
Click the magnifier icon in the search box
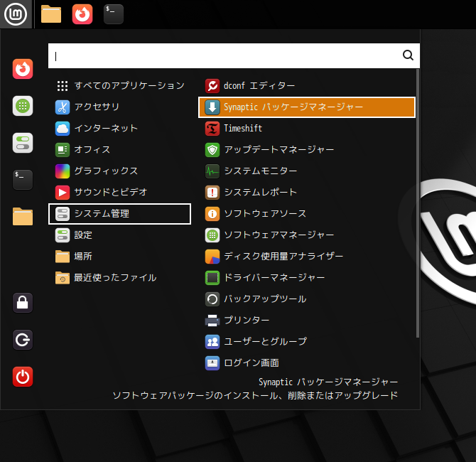tap(408, 55)
